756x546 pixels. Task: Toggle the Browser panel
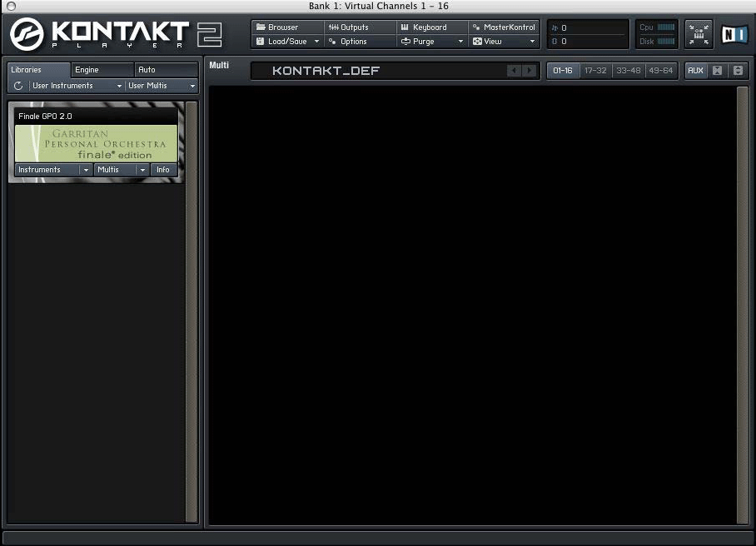tap(287, 27)
